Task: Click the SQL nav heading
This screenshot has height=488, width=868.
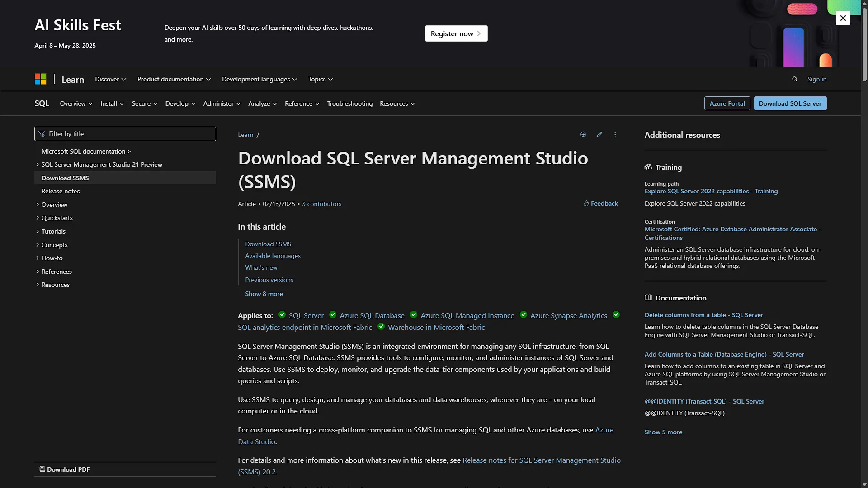Action: pos(42,103)
